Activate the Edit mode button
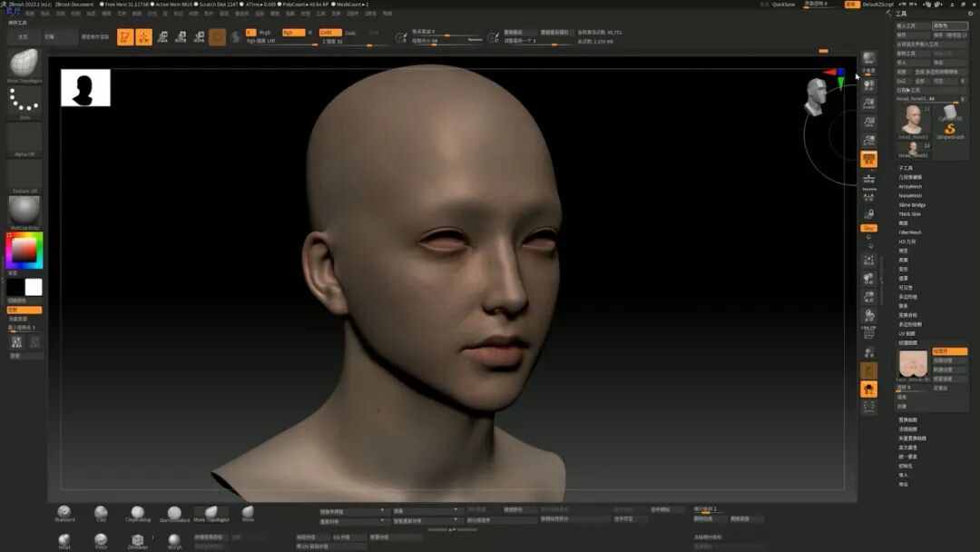This screenshot has width=980, height=552. coord(125,37)
